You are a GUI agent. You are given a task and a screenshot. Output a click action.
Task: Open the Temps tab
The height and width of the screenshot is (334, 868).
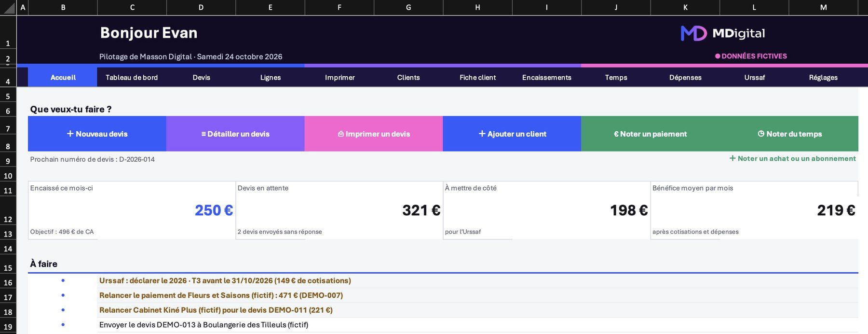[x=616, y=77]
